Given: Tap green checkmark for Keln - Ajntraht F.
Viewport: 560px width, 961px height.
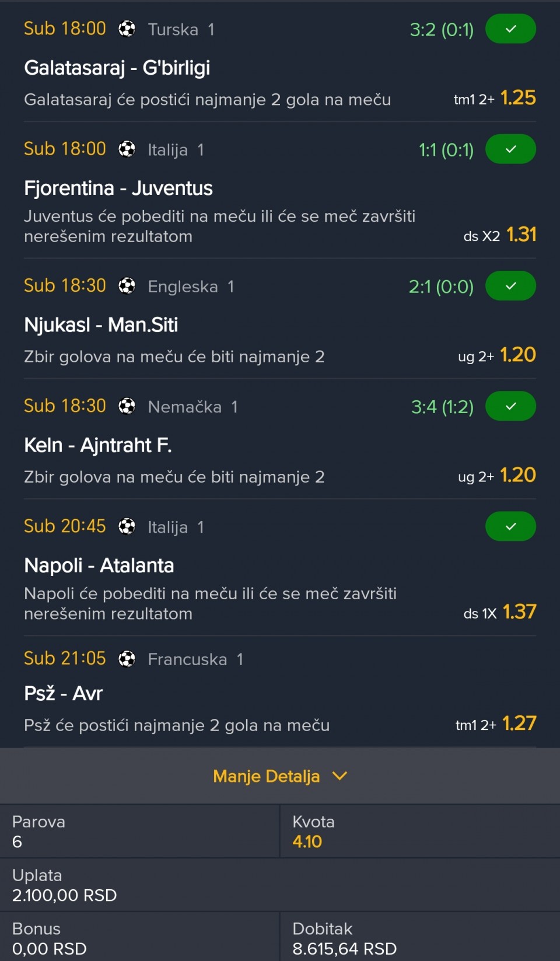Looking at the screenshot, I should point(510,406).
